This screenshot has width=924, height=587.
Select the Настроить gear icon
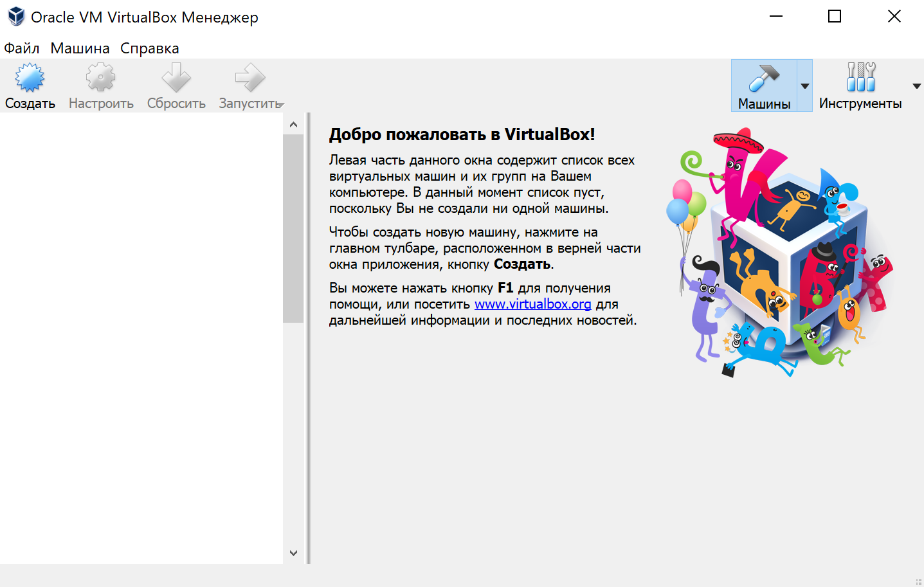[x=100, y=77]
